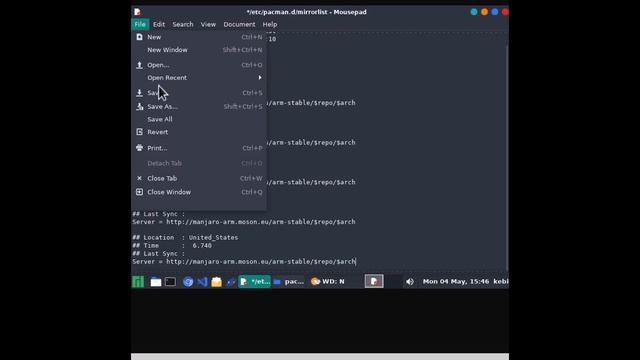Click the '## Location : United_States' line

pos(185,238)
